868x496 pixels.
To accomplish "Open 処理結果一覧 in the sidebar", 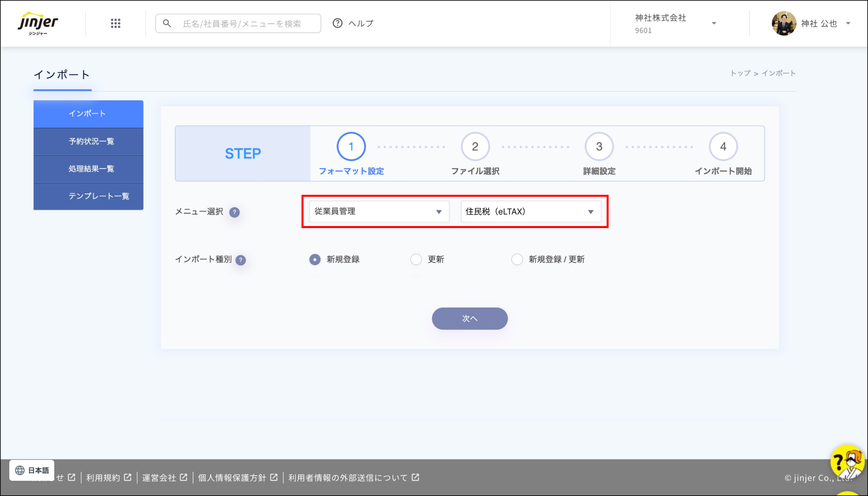I will click(88, 169).
